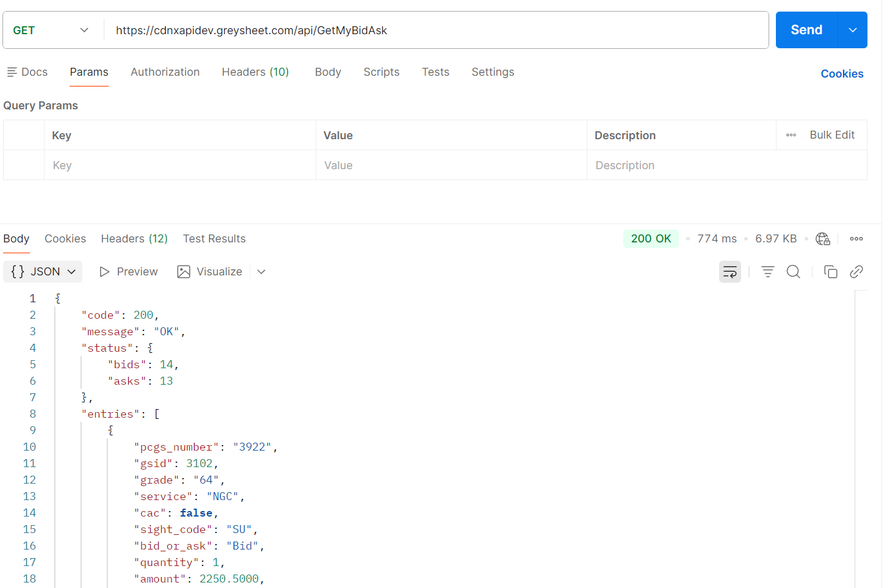The height and width of the screenshot is (588, 887).
Task: View network and security details via globe icon
Action: coord(822,239)
